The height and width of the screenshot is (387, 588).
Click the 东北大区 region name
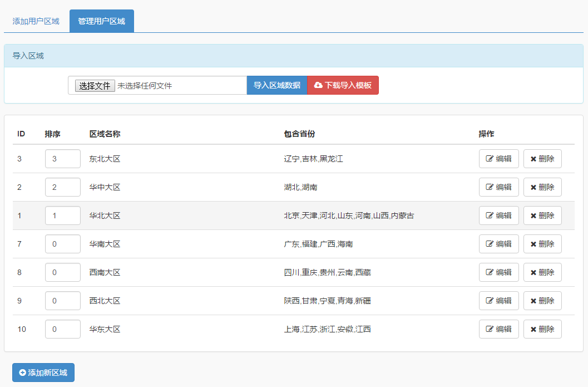105,159
